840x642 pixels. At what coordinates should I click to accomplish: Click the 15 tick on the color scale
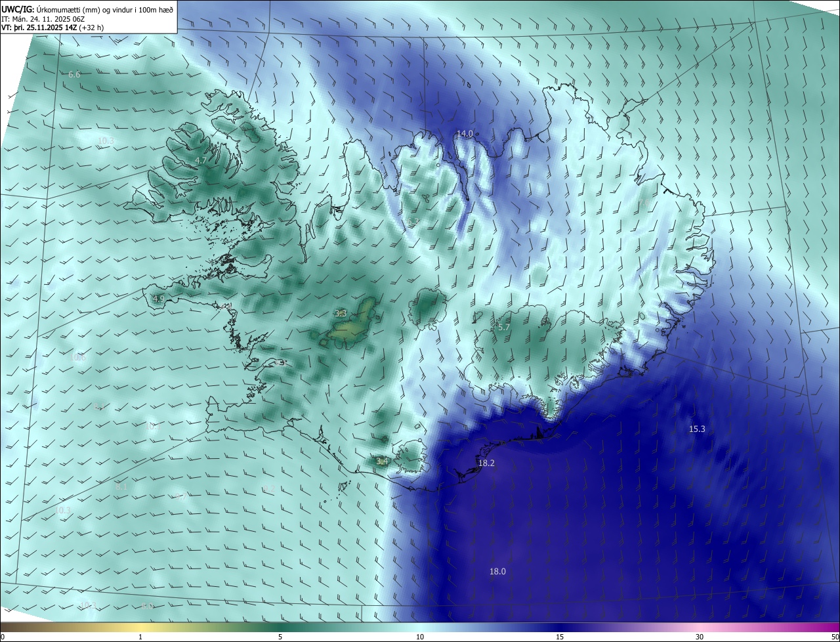560,637
